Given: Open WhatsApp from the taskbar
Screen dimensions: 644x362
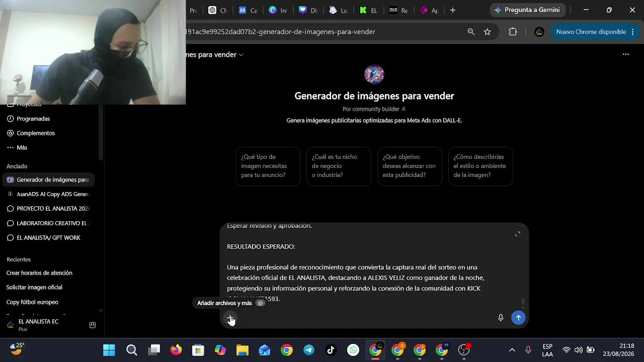Looking at the screenshot, I should click(x=353, y=350).
